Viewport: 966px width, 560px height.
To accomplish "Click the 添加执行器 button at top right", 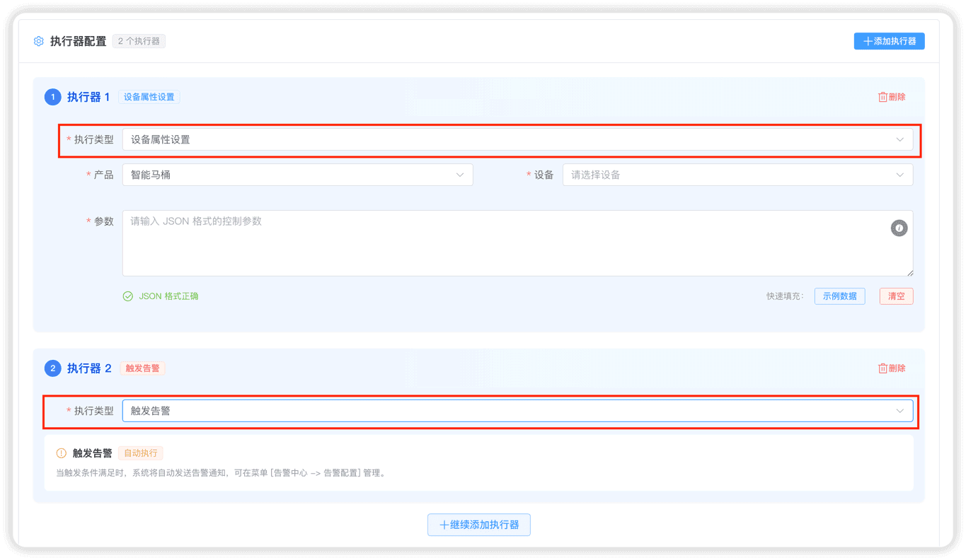I will [x=889, y=41].
